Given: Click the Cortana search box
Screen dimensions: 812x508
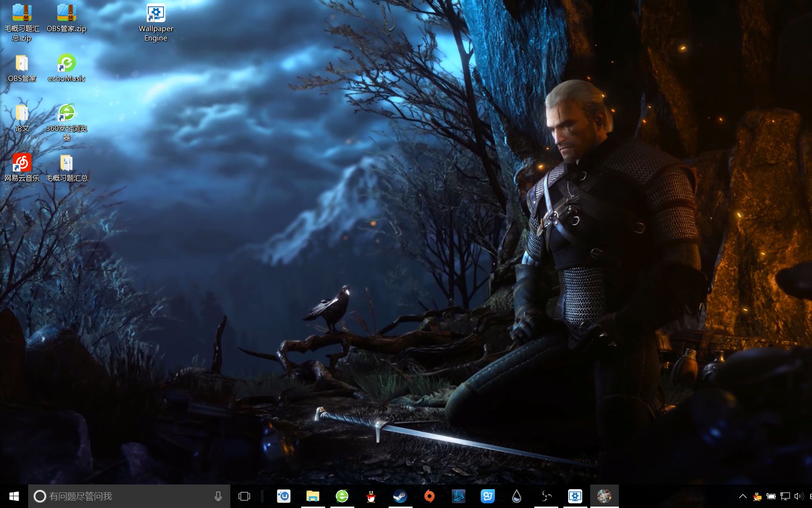Looking at the screenshot, I should [x=129, y=496].
